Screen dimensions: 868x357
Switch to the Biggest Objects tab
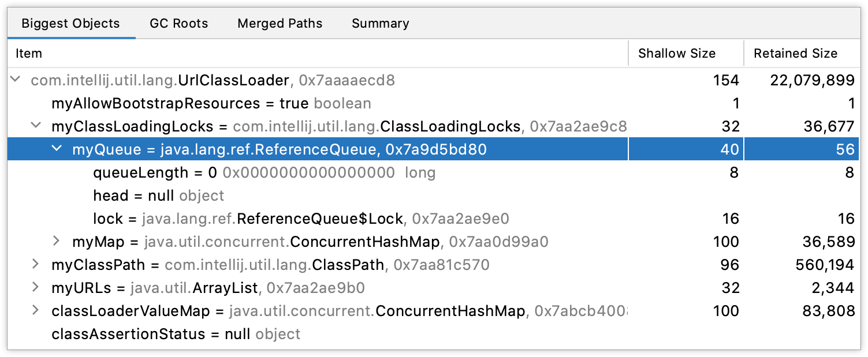[70, 23]
